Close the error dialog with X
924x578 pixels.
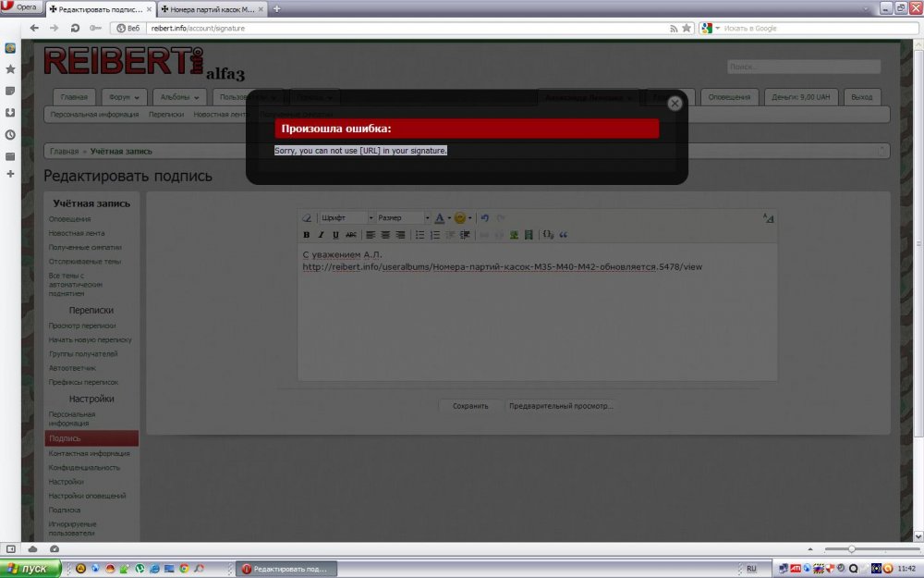click(675, 104)
